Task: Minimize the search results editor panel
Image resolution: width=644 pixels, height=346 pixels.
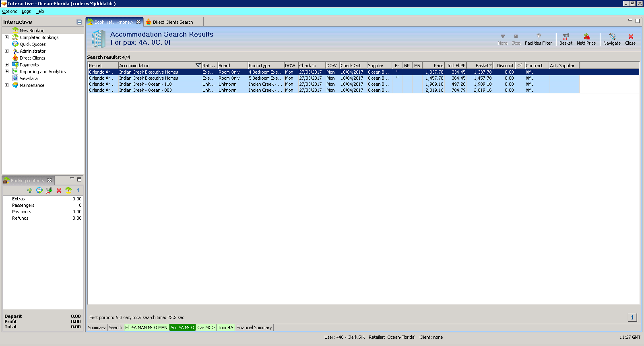Action: click(630, 20)
